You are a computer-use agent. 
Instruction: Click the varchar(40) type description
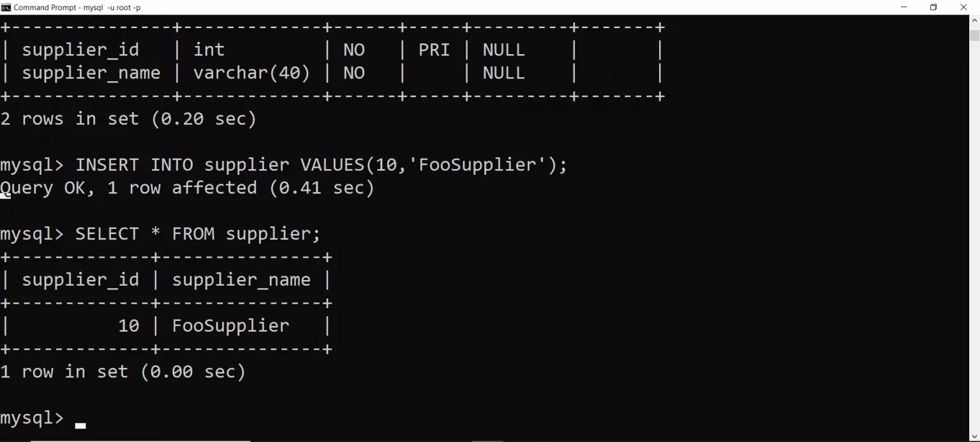tap(251, 73)
